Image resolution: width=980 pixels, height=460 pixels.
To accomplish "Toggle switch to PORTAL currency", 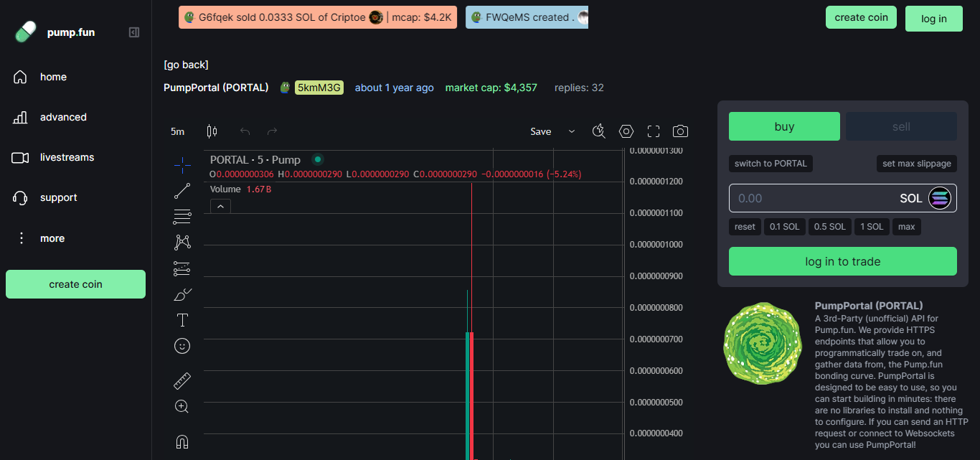I will click(771, 164).
